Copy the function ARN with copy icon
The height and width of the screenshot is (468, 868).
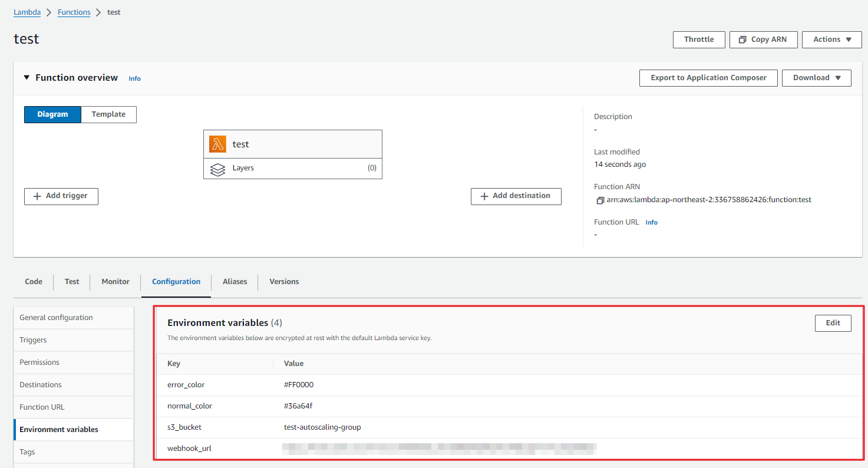tap(600, 200)
